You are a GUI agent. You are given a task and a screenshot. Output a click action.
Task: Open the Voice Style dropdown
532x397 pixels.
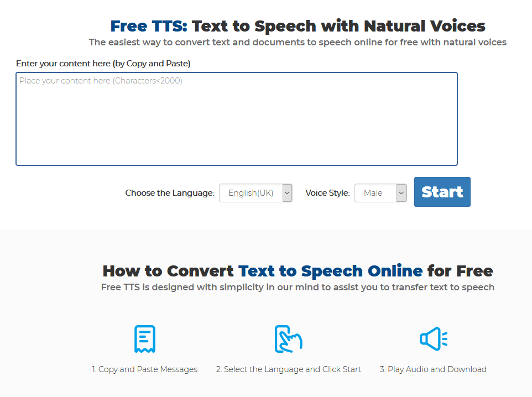[x=380, y=193]
